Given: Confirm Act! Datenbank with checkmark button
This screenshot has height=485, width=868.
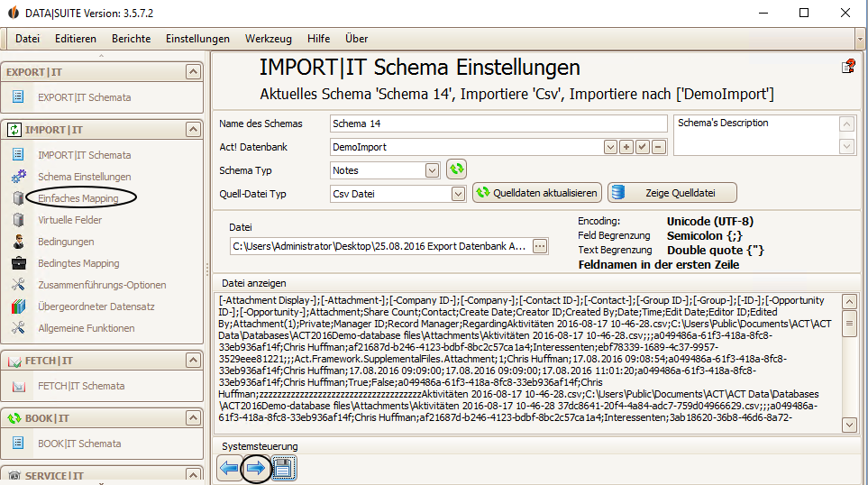Looking at the screenshot, I should pos(642,147).
